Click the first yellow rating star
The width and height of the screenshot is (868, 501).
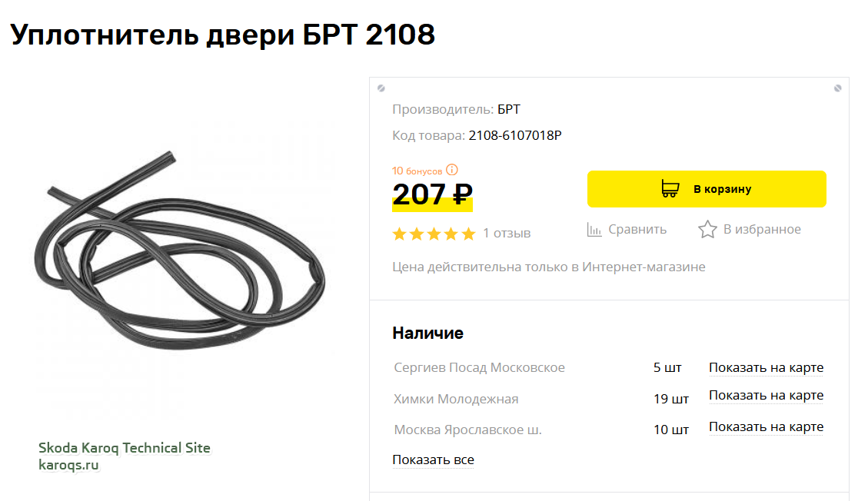click(x=400, y=234)
